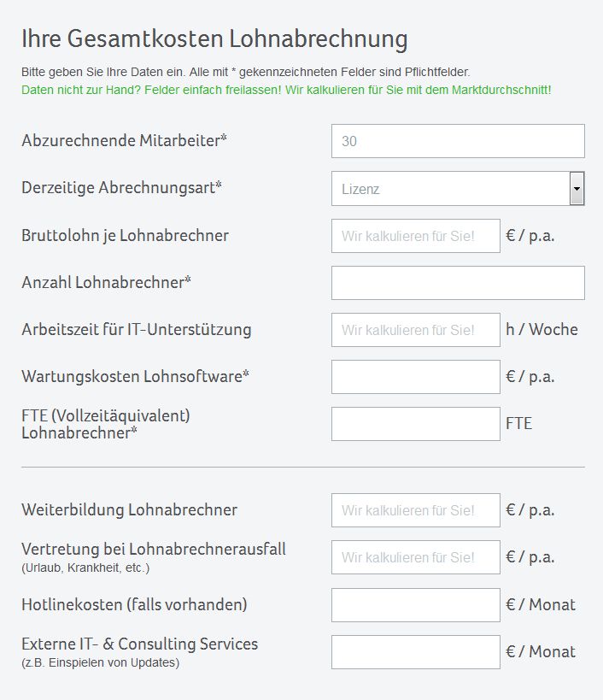603x700 pixels.
Task: Select the Lizenz combo box
Action: (458, 188)
